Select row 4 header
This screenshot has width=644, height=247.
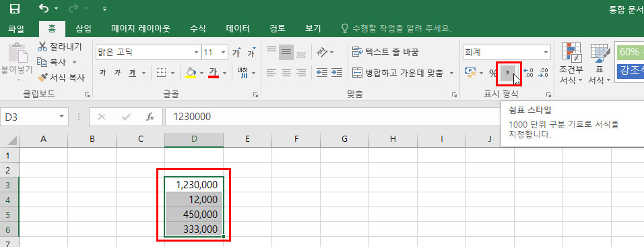pos(9,200)
